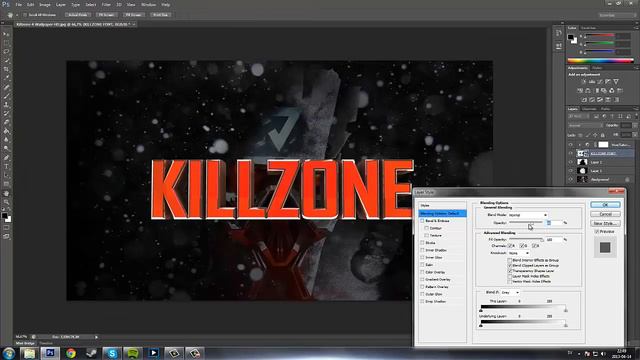Image resolution: width=640 pixels, height=360 pixels.
Task: Switch to the Paths tab
Action: (x=606, y=109)
